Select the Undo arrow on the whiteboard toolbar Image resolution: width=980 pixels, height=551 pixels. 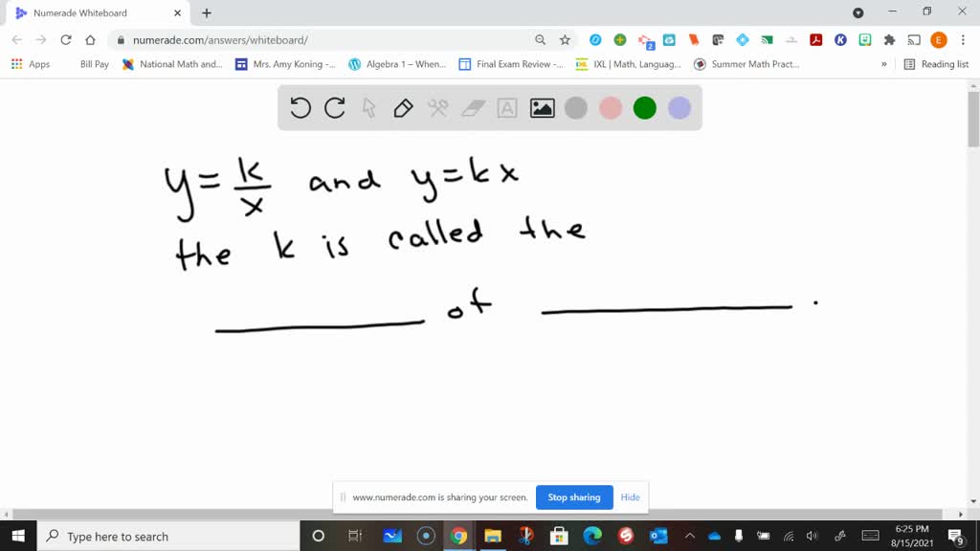click(x=300, y=108)
